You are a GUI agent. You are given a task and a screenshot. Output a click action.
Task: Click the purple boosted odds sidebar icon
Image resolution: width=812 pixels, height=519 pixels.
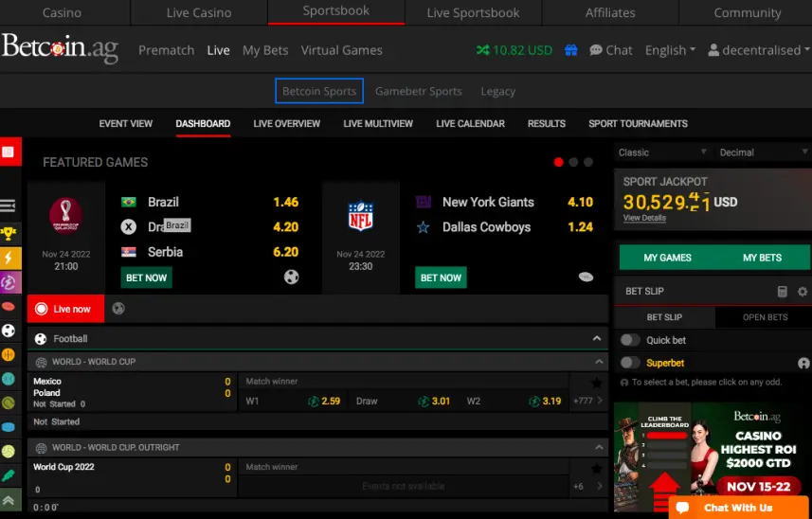point(9,282)
